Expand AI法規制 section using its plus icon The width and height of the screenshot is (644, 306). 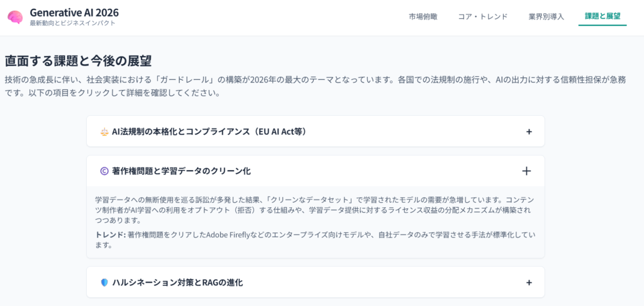tap(529, 132)
